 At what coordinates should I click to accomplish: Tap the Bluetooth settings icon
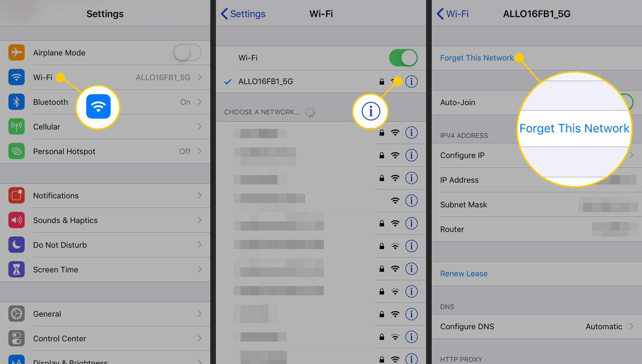[16, 102]
